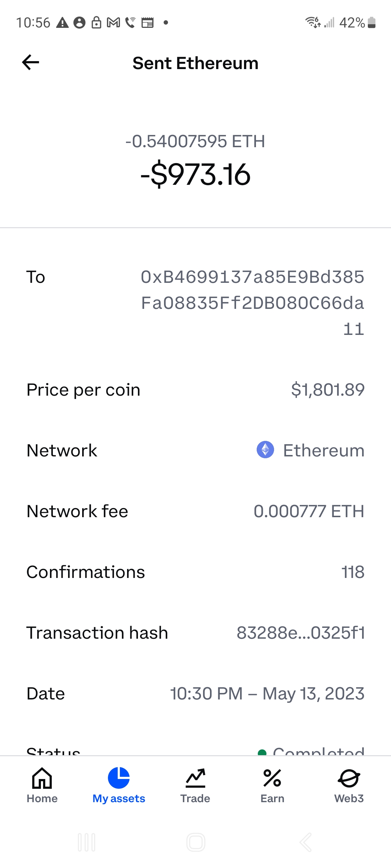Viewport: 391px width, 868px height.
Task: Tap the battery status indicator
Action: [371, 23]
